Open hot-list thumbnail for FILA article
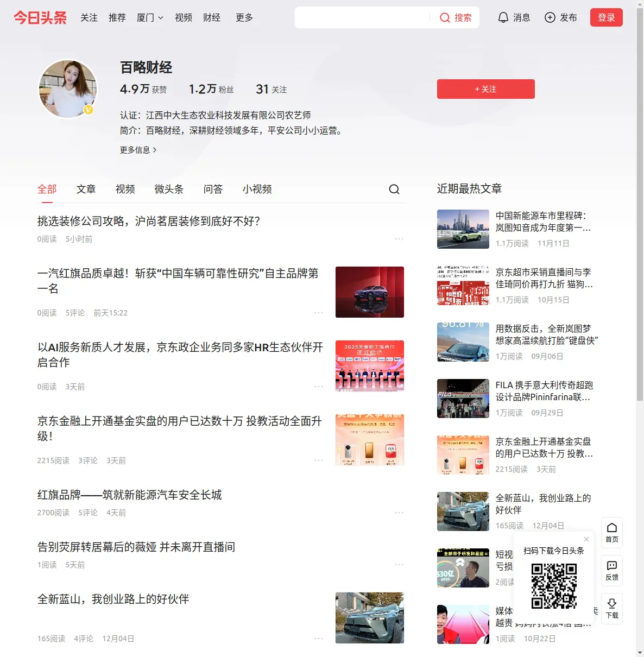The height and width of the screenshot is (657, 644). click(463, 399)
